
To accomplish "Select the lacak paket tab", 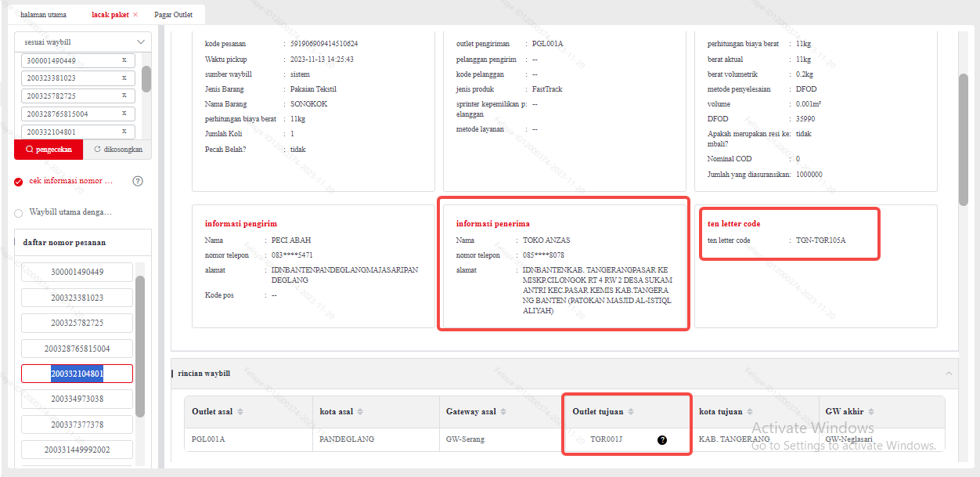I will click(110, 15).
